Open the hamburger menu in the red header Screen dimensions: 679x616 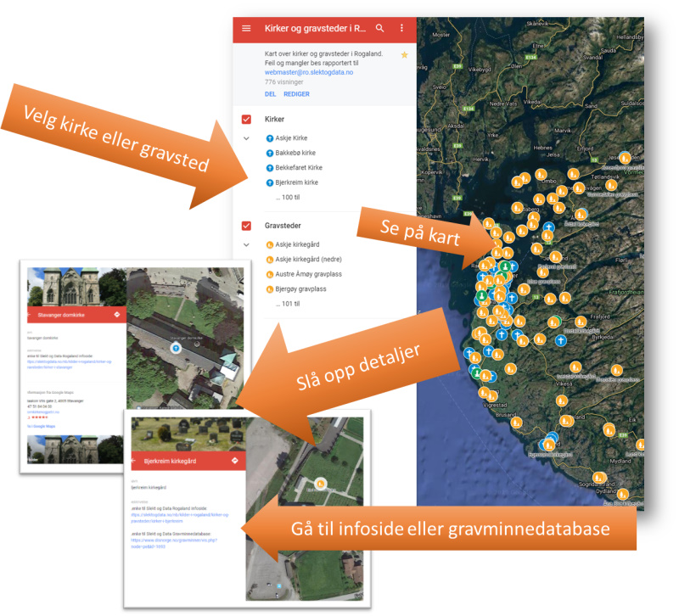pyautogui.click(x=246, y=29)
